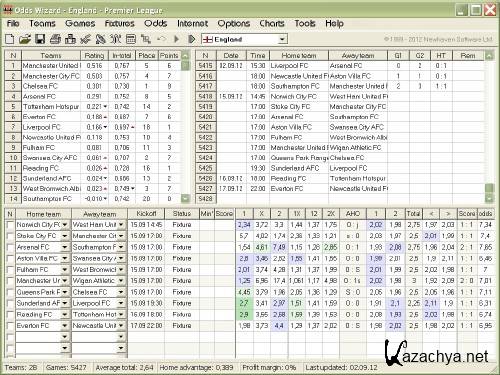
Task: Click the application icon in title bar
Action: 8,10
